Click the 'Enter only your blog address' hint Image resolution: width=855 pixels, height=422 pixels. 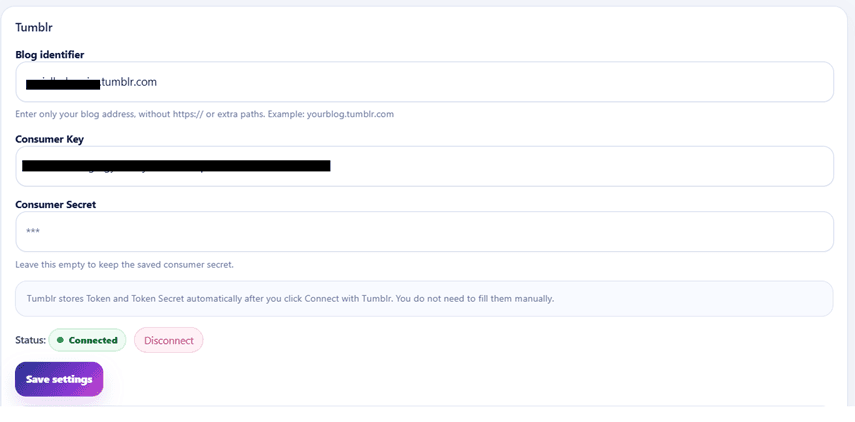(x=204, y=114)
